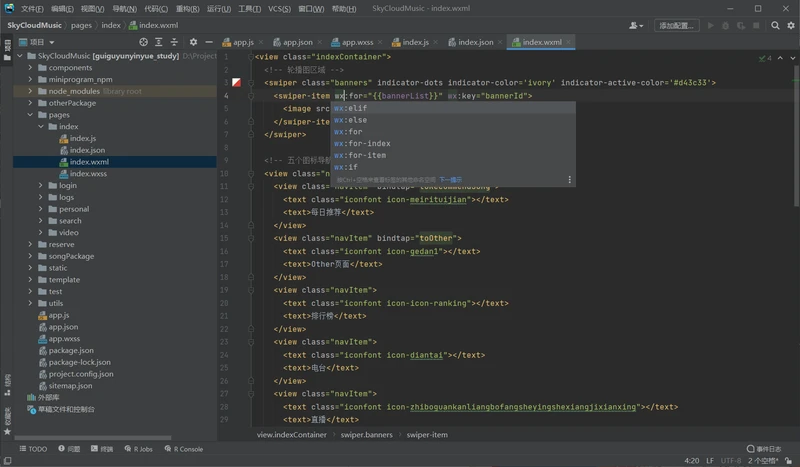
Task: Open the TODO tool window
Action: coord(33,449)
